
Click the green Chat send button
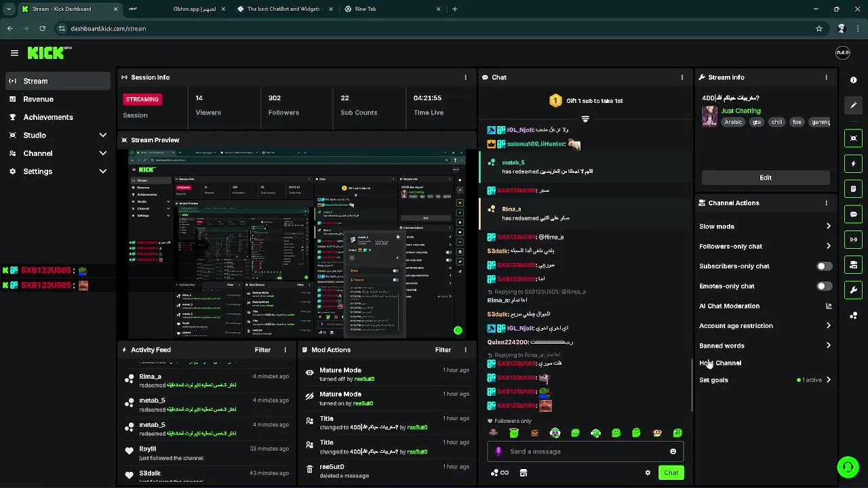pos(671,473)
